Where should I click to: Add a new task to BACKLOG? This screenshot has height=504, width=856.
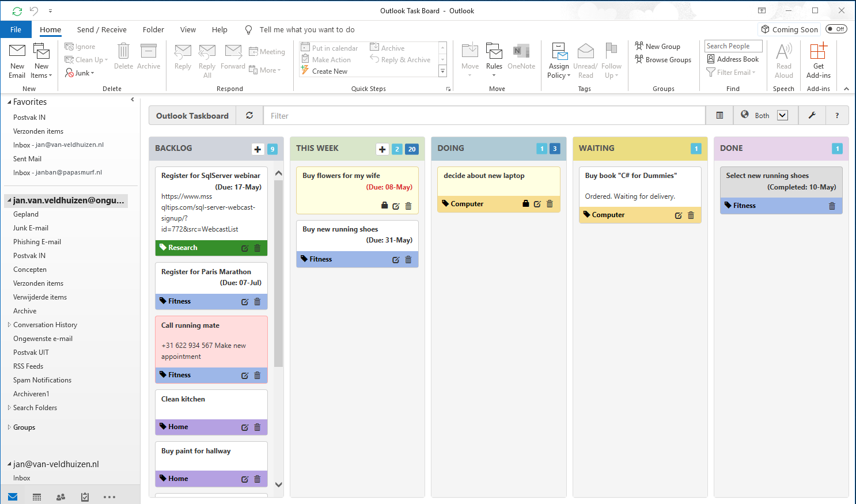(257, 149)
